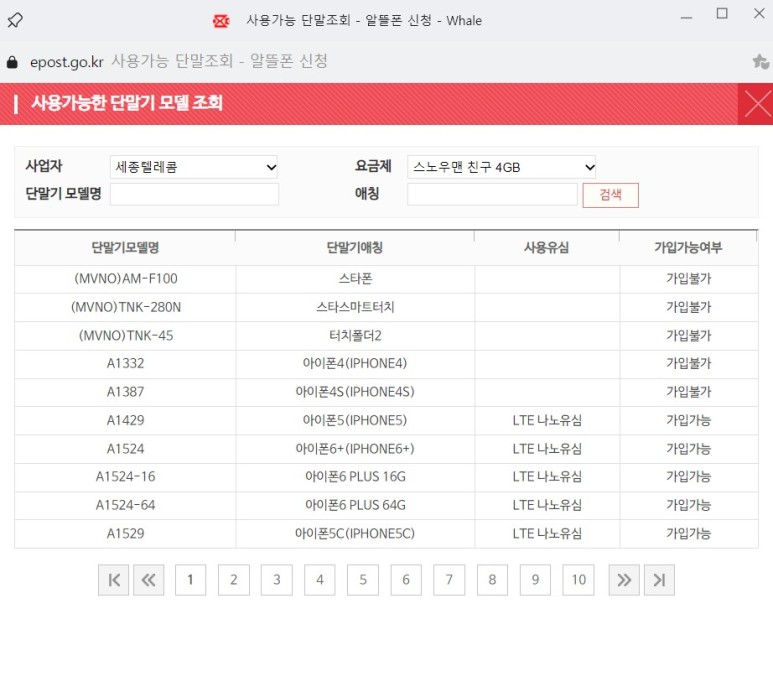Image resolution: width=773 pixels, height=692 pixels.
Task: Click 가입불가 in the A1387 row
Action: click(x=689, y=392)
